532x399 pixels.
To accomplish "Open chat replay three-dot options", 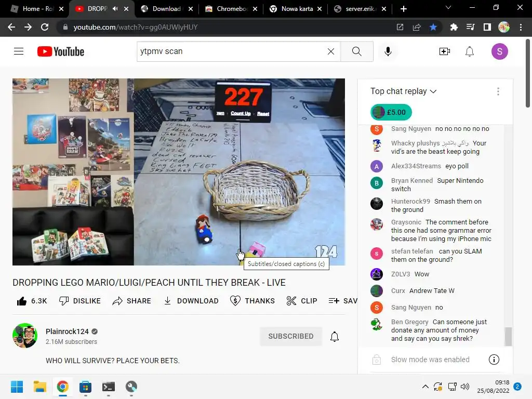I will (x=498, y=91).
